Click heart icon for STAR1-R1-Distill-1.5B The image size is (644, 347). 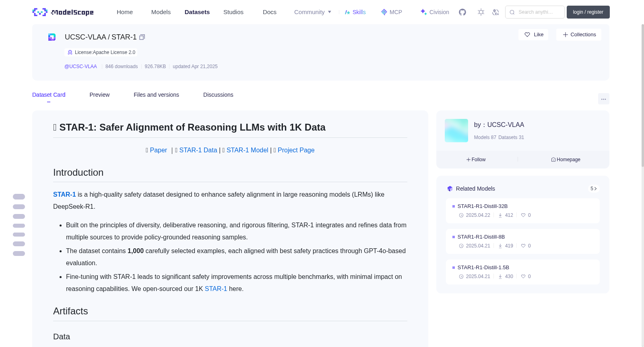pos(523,276)
